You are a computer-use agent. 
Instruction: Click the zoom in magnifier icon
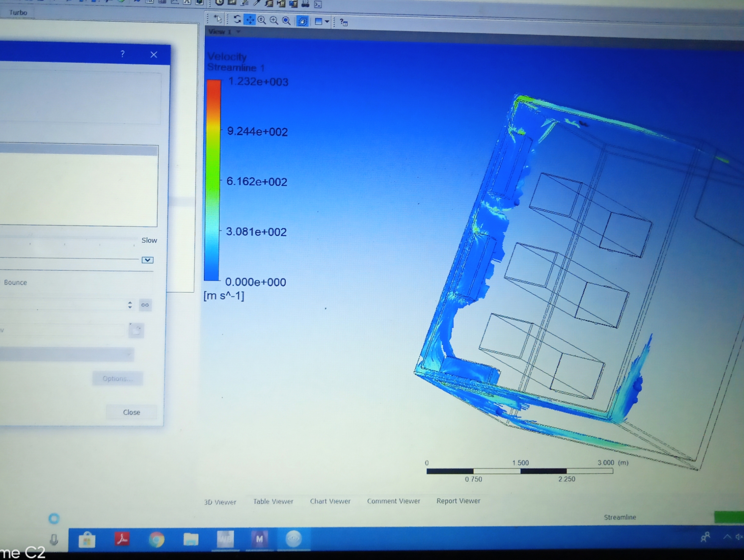click(x=273, y=20)
